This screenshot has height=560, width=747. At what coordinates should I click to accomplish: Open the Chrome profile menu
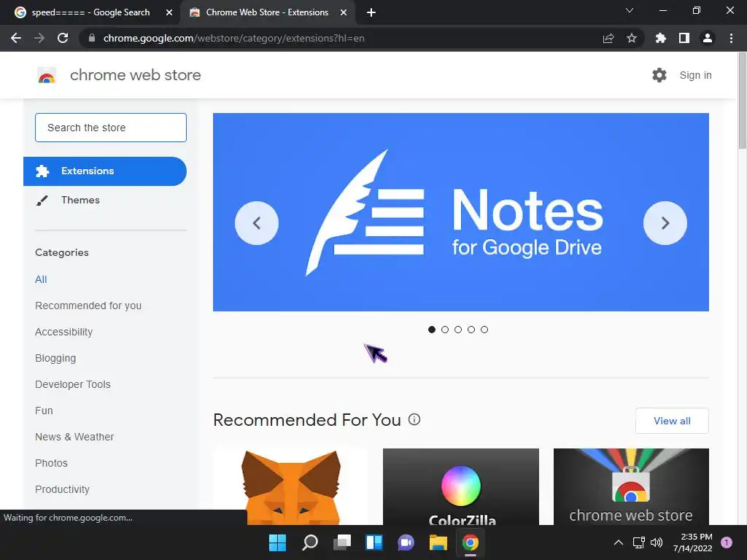tap(708, 38)
